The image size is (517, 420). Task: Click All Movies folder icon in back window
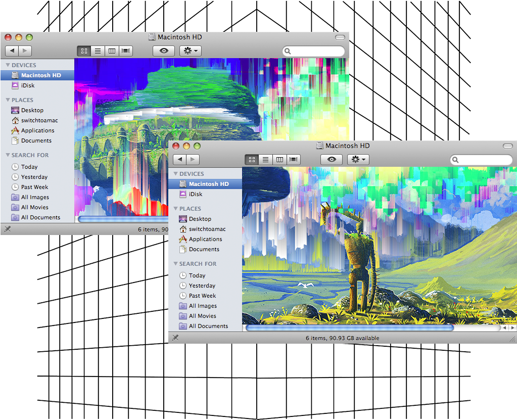point(15,207)
